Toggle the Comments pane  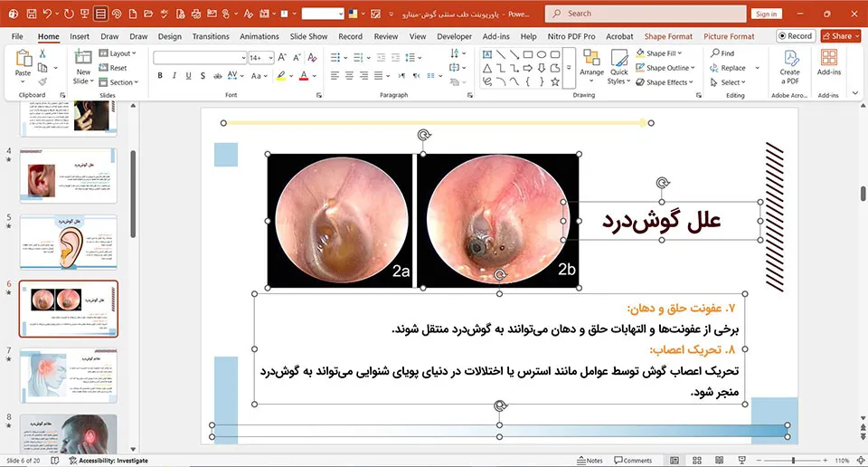click(633, 461)
